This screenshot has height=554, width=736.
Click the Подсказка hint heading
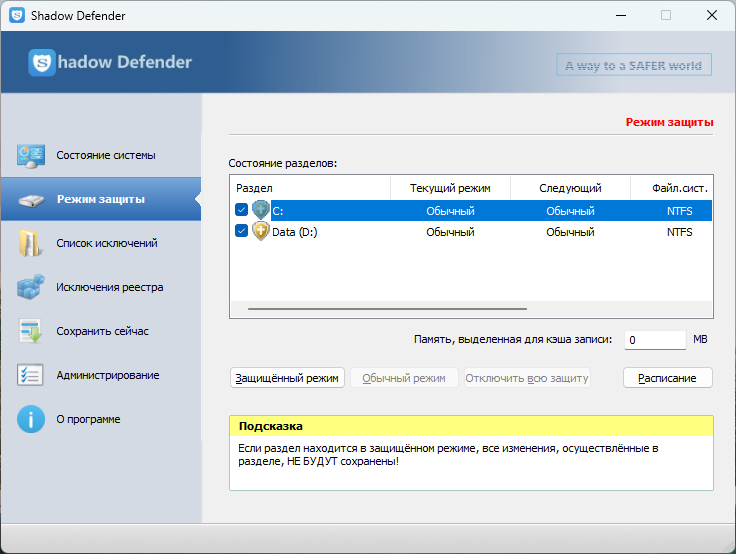coord(270,426)
